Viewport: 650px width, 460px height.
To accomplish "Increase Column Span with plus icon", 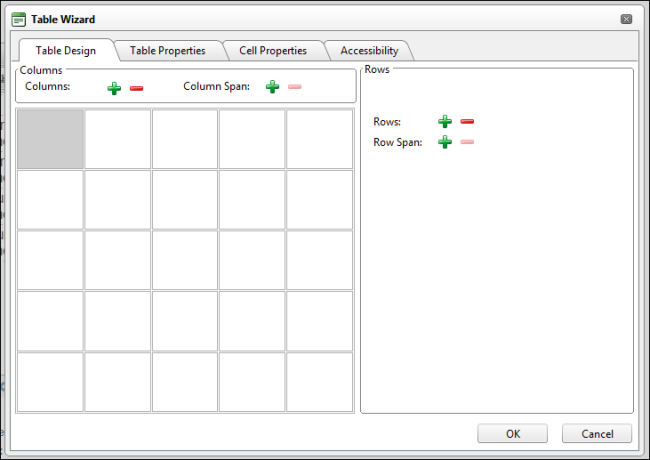I will click(x=272, y=87).
